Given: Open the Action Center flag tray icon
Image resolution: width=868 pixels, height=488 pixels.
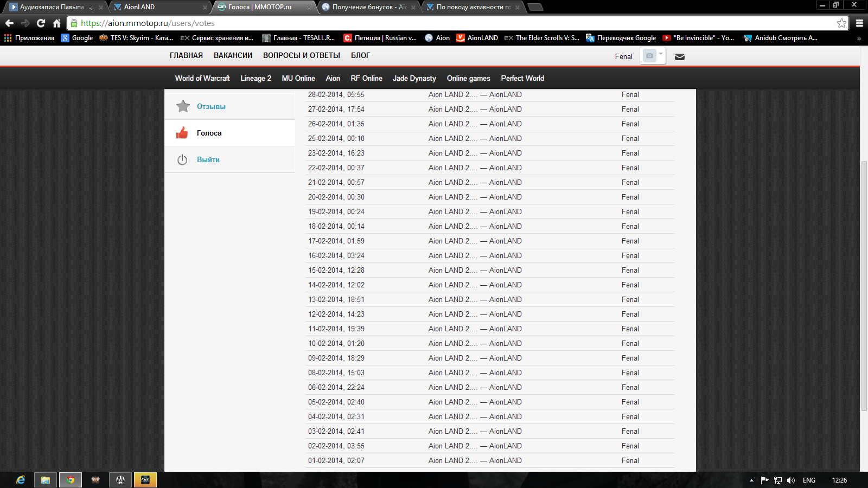Looking at the screenshot, I should (x=764, y=480).
